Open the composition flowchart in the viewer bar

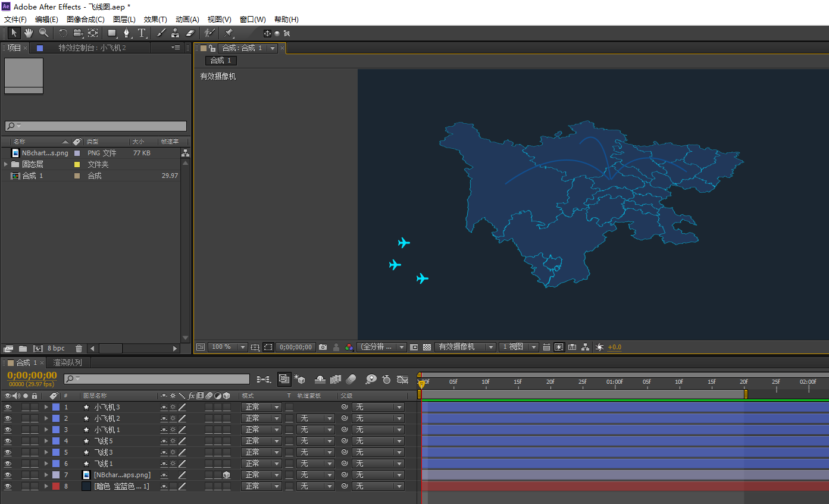[586, 347]
